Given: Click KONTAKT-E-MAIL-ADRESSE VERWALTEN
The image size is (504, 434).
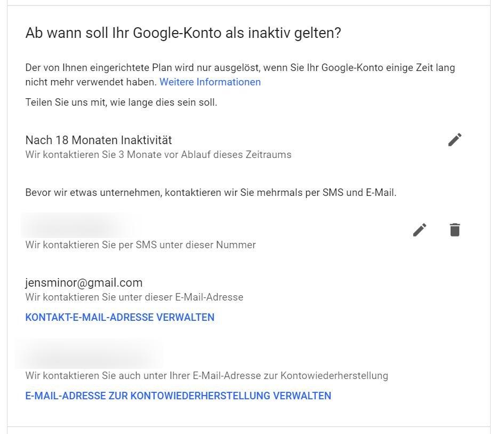Looking at the screenshot, I should click(119, 318).
